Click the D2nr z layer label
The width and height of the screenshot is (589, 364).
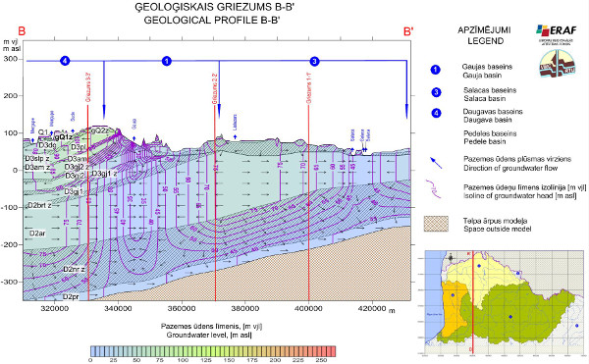click(x=74, y=269)
